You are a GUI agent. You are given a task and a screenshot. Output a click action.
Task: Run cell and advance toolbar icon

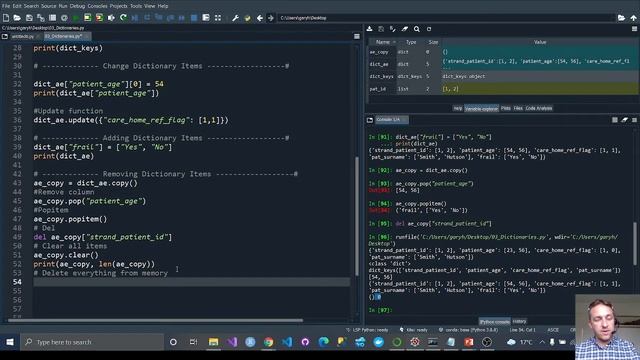99,18
